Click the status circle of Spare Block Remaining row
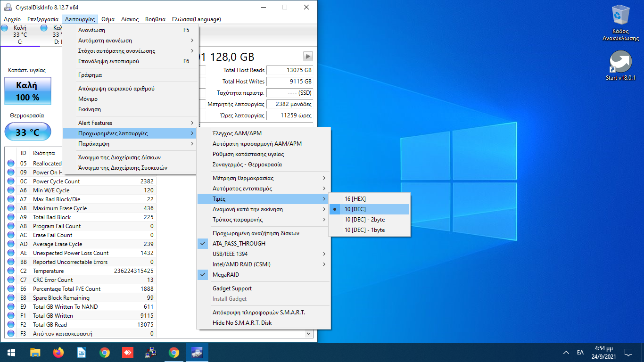The width and height of the screenshot is (644, 362). pos(11,298)
